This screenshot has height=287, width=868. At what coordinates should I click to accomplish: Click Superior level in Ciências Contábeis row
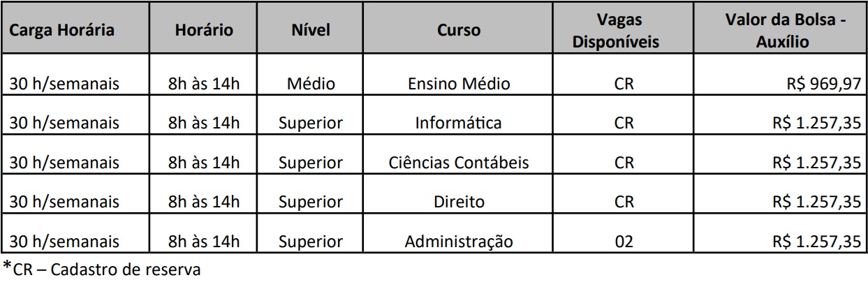[311, 163]
